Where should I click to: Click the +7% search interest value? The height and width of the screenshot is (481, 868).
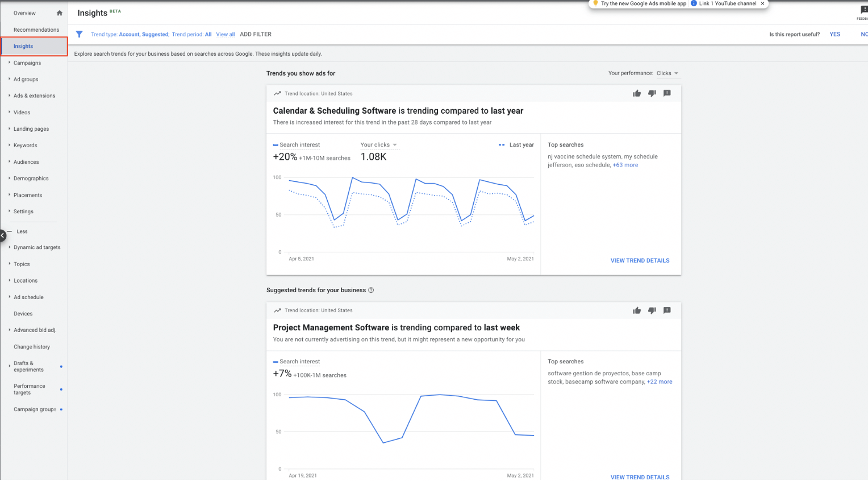[x=282, y=374]
